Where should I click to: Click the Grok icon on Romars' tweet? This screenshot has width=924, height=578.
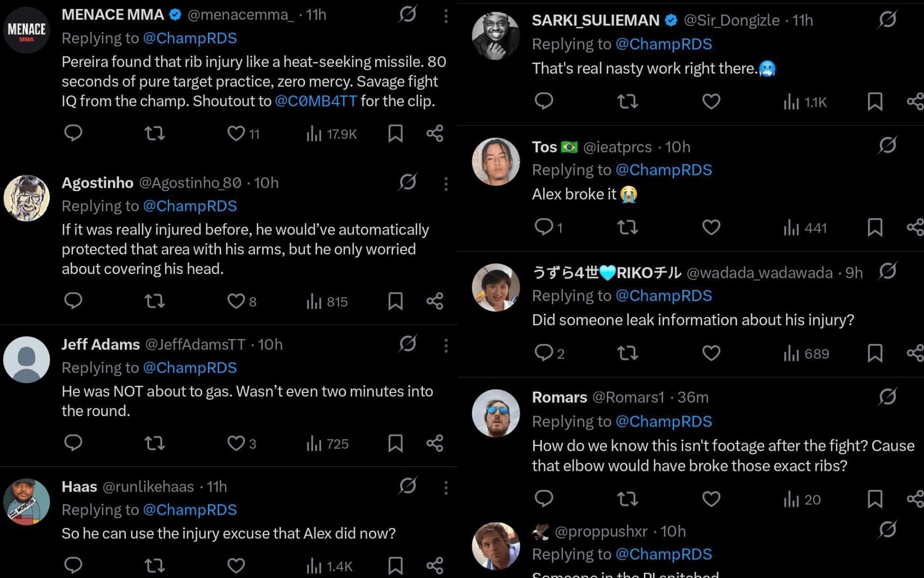887,397
